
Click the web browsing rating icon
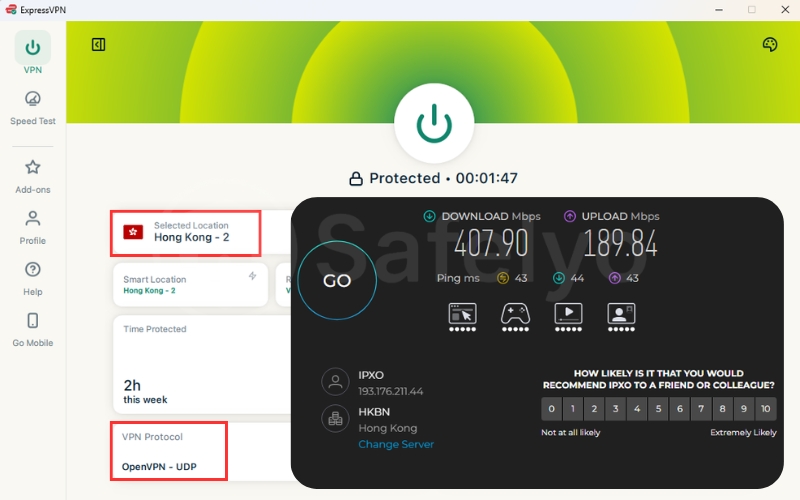click(x=462, y=317)
